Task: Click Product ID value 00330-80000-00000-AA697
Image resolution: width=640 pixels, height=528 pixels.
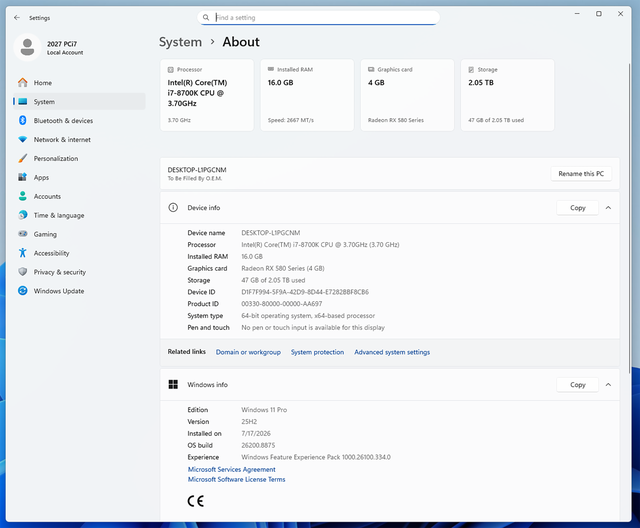Action: (x=282, y=304)
